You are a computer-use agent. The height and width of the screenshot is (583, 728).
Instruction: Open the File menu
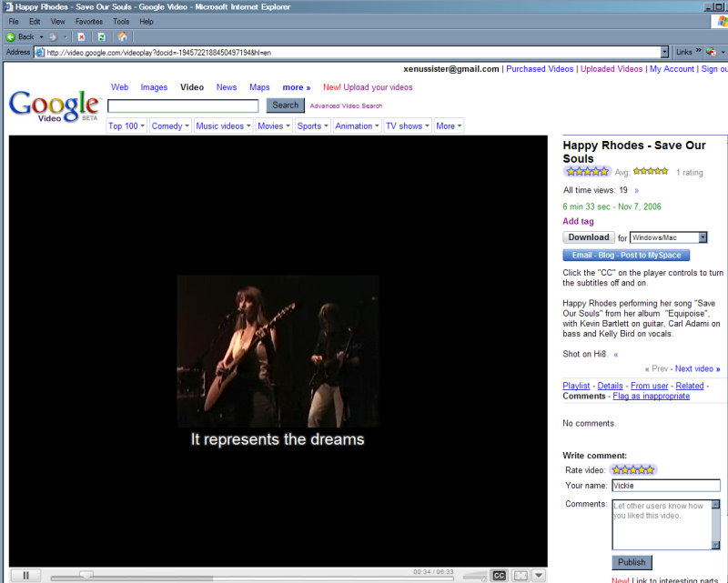pyautogui.click(x=14, y=21)
